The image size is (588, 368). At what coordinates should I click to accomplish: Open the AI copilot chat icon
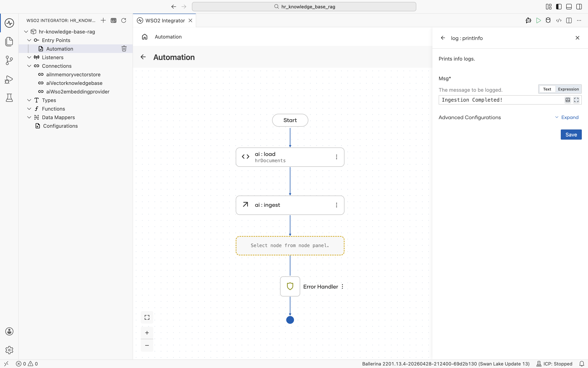528,20
